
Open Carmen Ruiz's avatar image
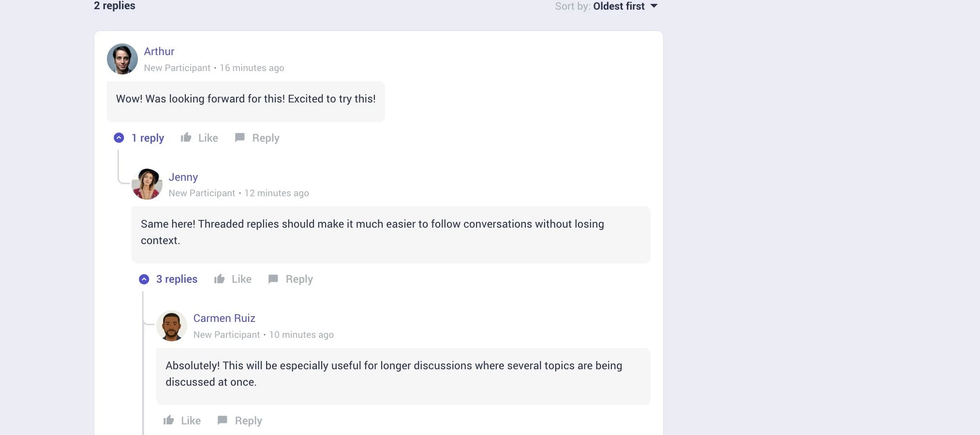click(x=172, y=326)
